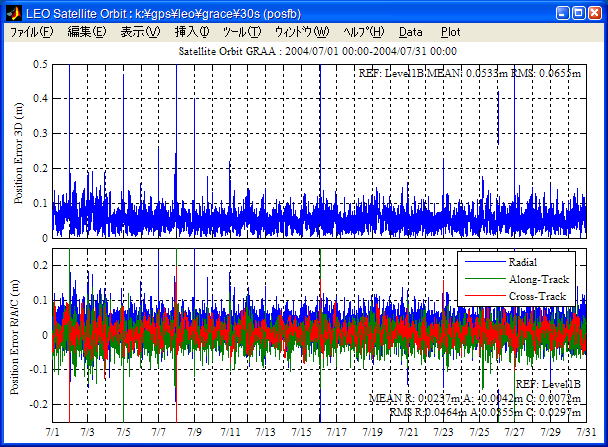The height and width of the screenshot is (447, 608).
Task: Open the Plot menu
Action: click(450, 32)
